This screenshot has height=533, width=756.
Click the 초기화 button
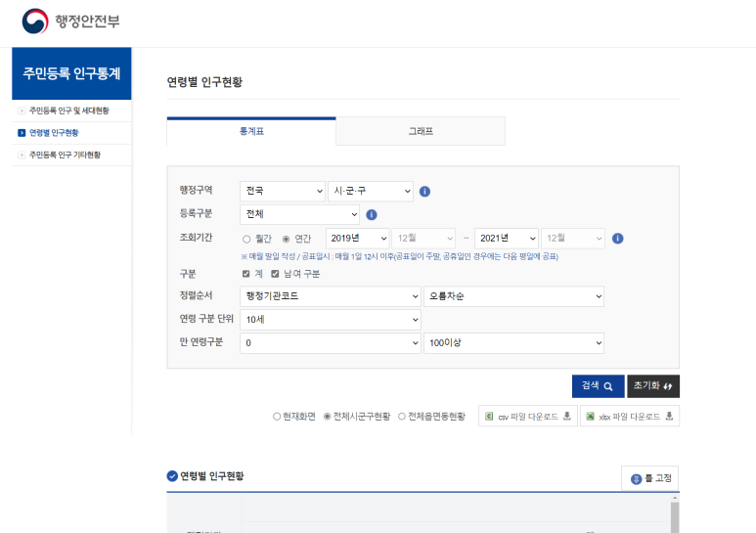click(x=653, y=386)
